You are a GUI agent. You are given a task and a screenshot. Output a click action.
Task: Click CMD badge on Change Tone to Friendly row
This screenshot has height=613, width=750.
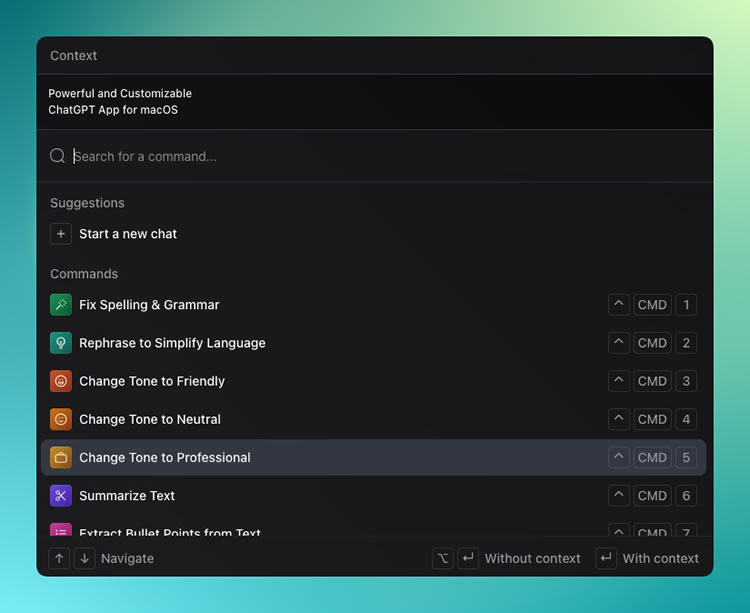coord(652,381)
